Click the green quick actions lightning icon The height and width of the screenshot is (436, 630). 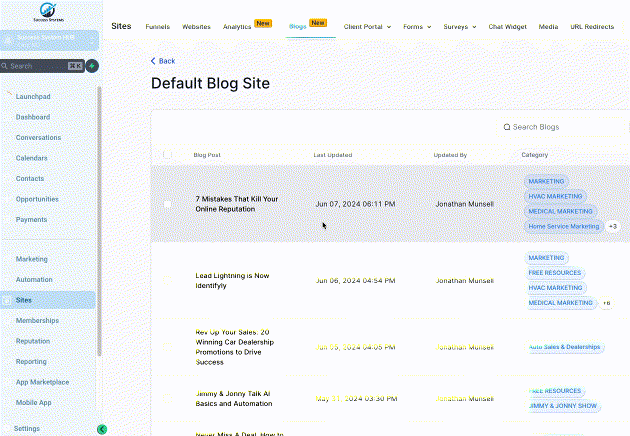click(x=92, y=66)
